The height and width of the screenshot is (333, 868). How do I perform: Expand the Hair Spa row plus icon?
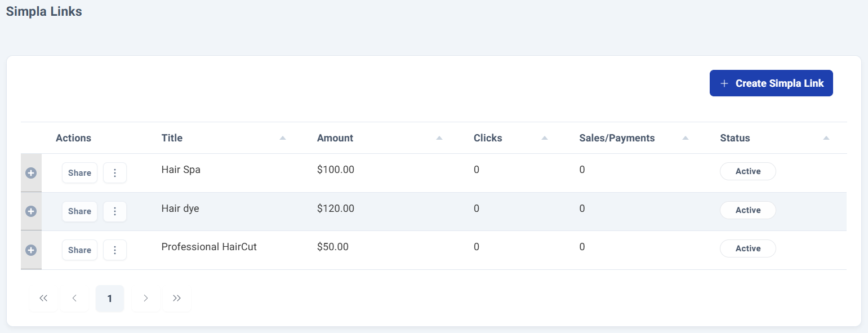click(31, 173)
